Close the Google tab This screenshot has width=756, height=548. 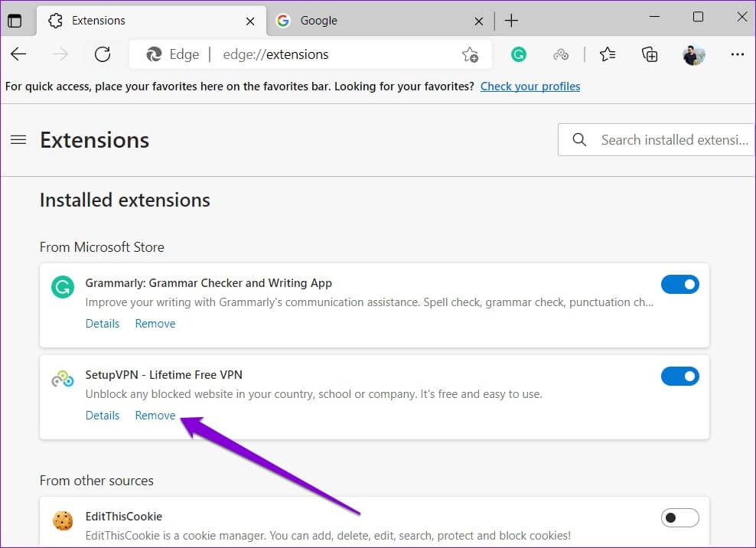[478, 21]
